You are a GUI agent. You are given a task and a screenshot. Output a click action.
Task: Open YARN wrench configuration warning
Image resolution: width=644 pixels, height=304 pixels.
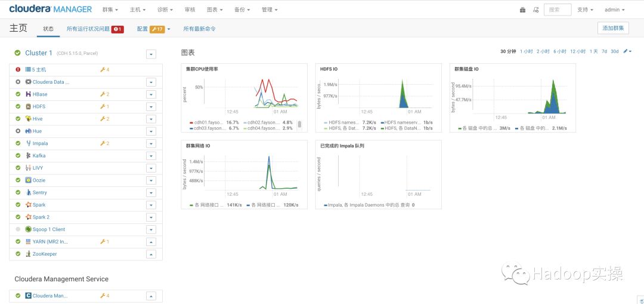(x=104, y=241)
